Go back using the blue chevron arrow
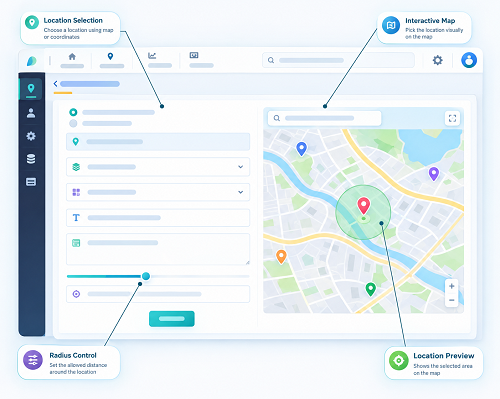The width and height of the screenshot is (500, 399). [x=56, y=84]
